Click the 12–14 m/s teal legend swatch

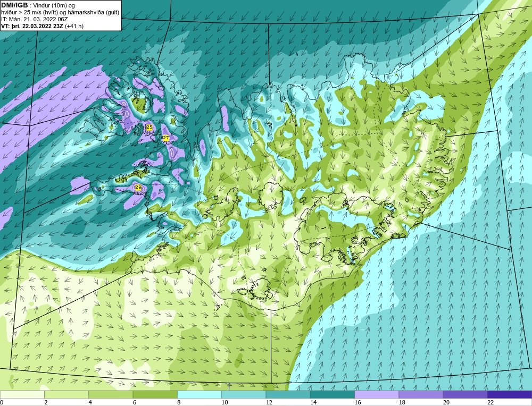point(288,394)
